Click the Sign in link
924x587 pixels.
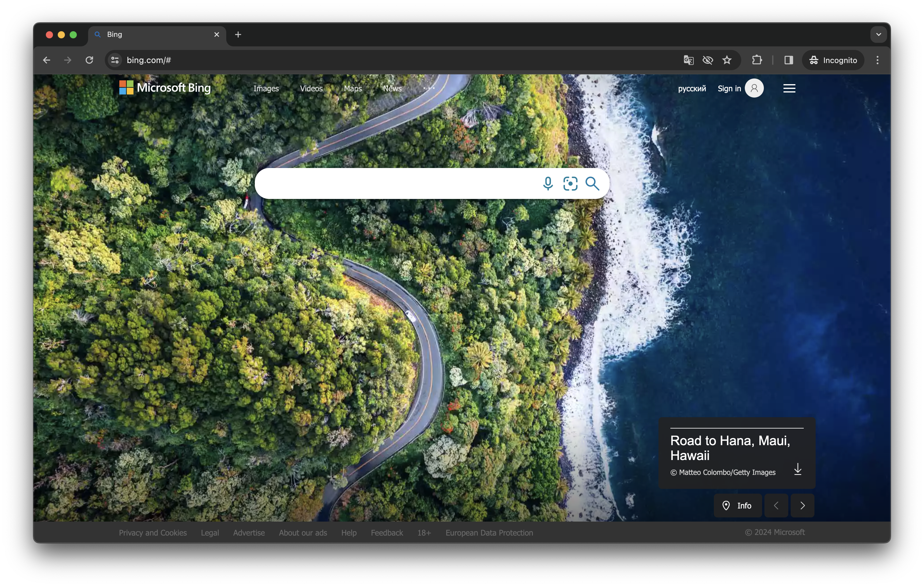click(729, 89)
